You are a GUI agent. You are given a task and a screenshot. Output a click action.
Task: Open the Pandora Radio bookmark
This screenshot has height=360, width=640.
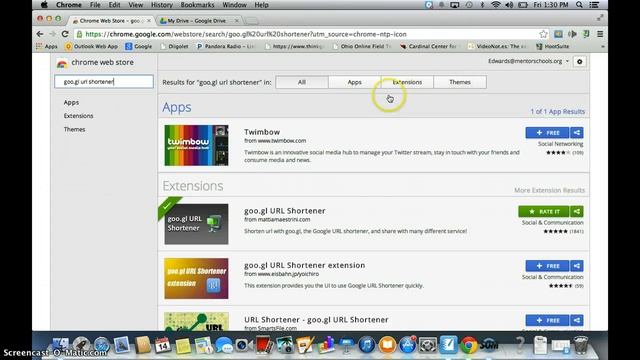[x=226, y=47]
